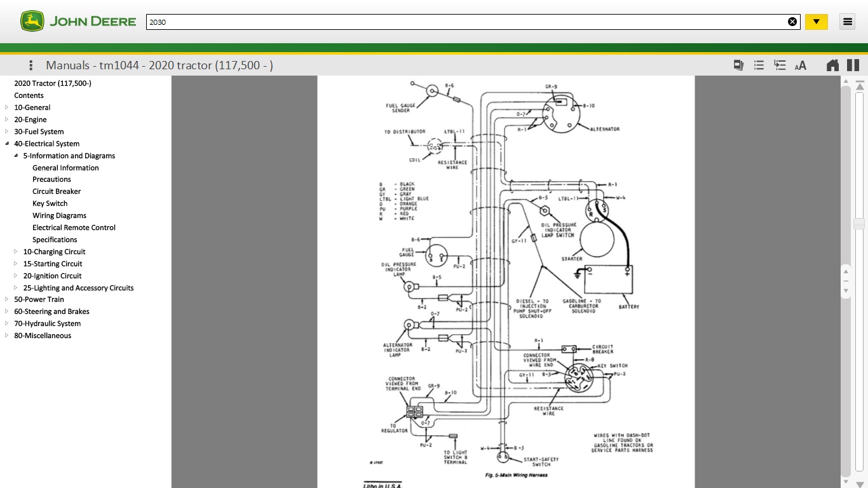Collapse the 40-Electrical System section

tap(7, 144)
